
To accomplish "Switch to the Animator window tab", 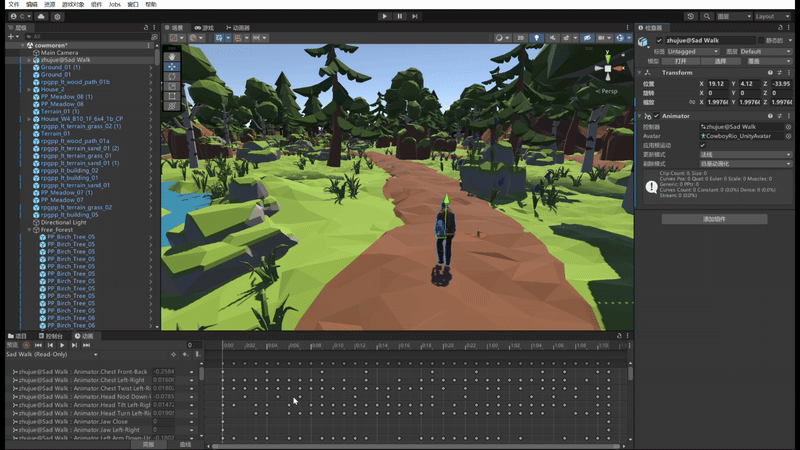I will 240,28.
